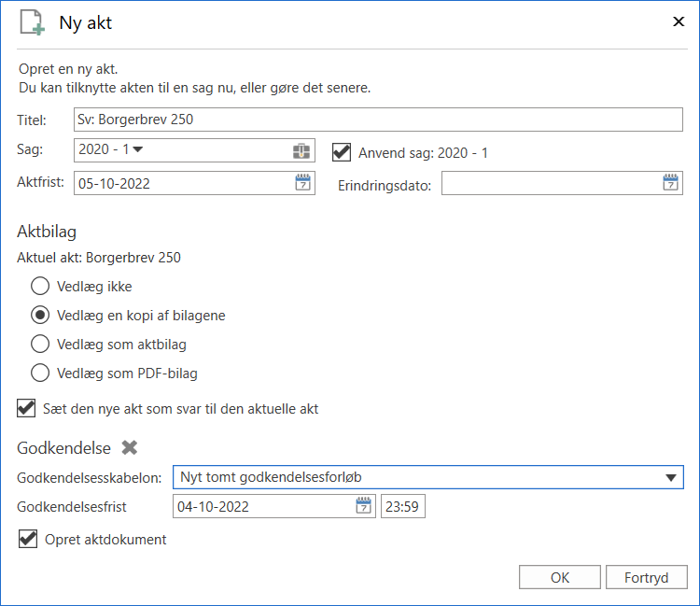Click the new document icon beside Ny akt

coord(33,22)
